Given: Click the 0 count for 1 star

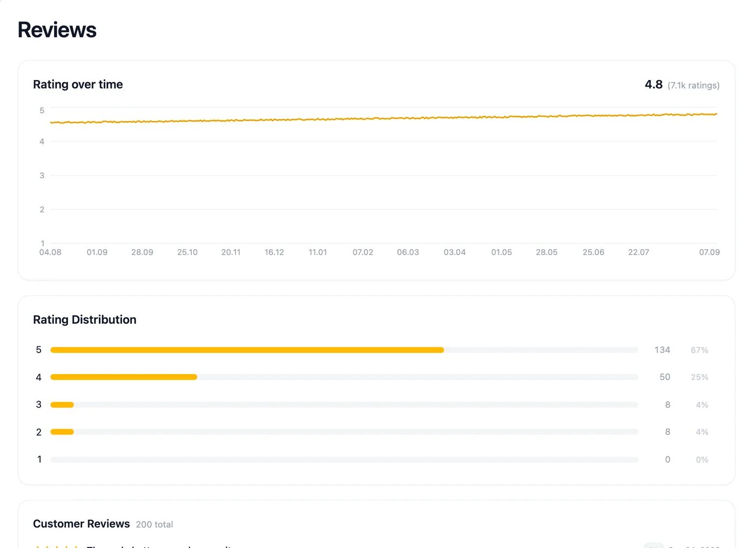Looking at the screenshot, I should click(667, 459).
